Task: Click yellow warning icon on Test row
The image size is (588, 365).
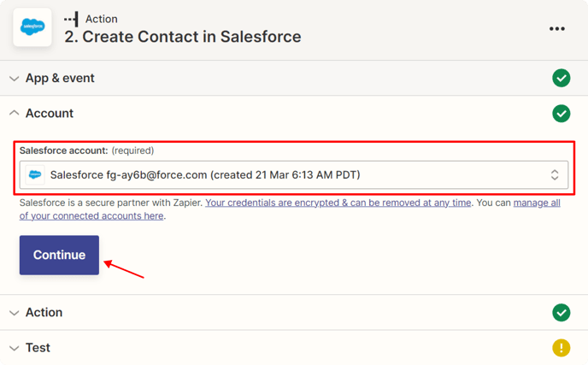Action: point(561,348)
